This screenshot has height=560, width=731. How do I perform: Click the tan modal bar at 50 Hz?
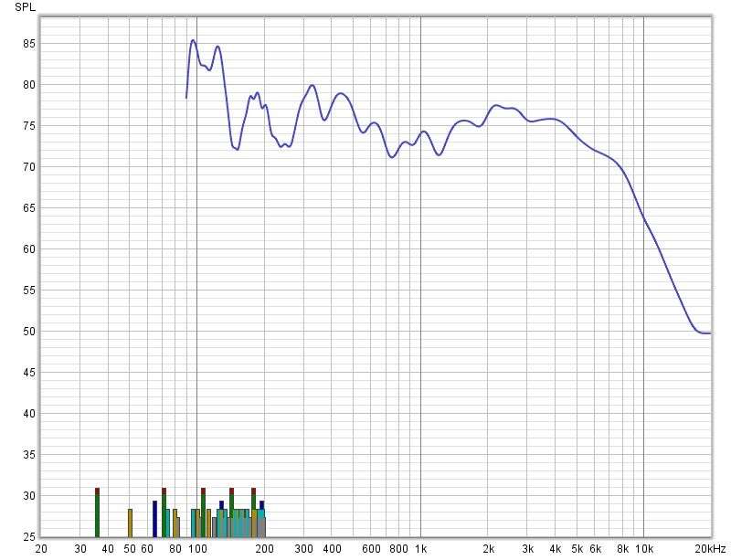(x=130, y=523)
